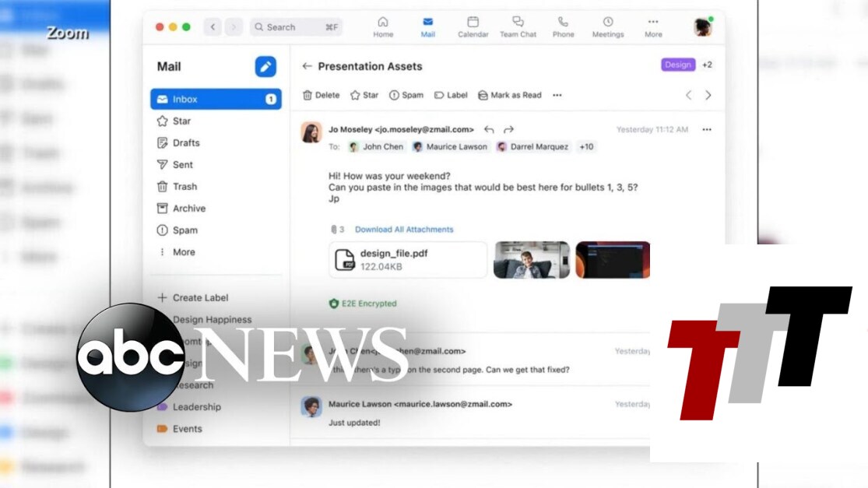Viewport: 868px width, 488px height.
Task: Click the Search input field
Action: click(296, 27)
